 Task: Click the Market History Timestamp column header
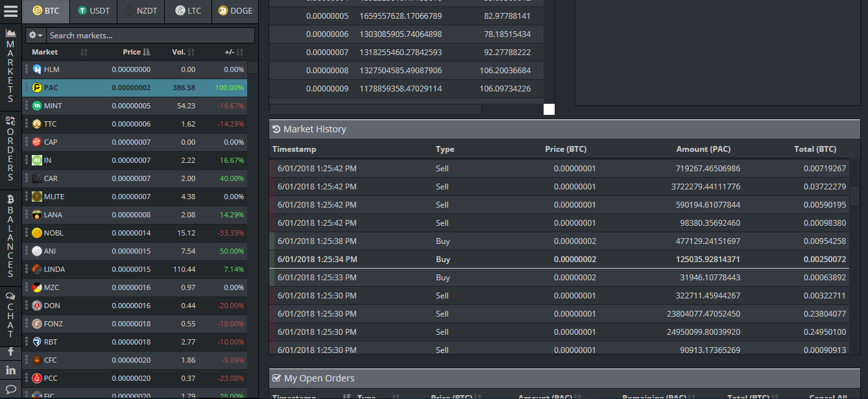[295, 149]
